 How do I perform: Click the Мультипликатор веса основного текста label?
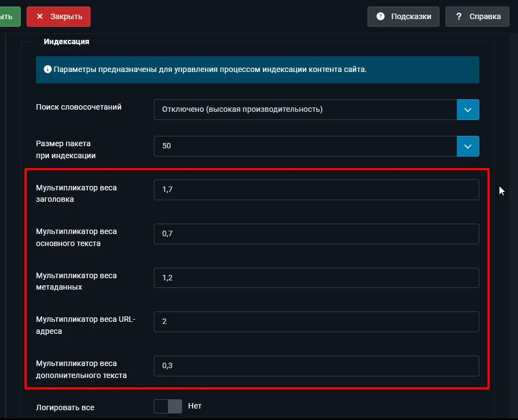(x=76, y=237)
